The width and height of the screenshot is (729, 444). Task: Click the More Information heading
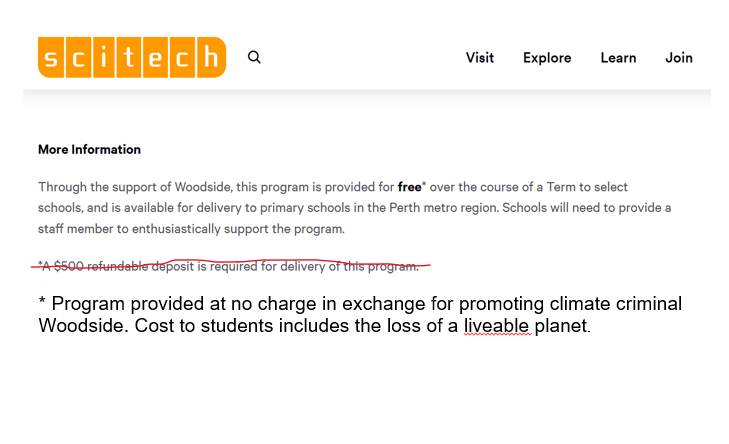[x=89, y=150]
